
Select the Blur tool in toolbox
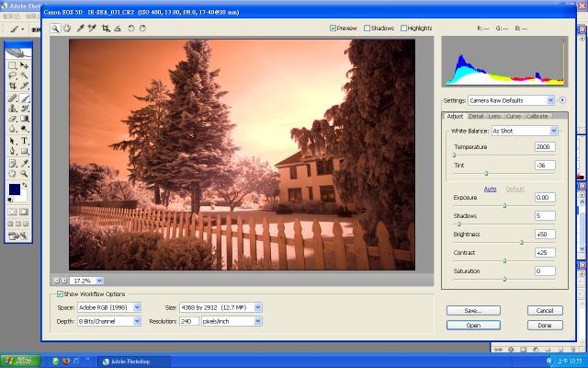pos(12,129)
